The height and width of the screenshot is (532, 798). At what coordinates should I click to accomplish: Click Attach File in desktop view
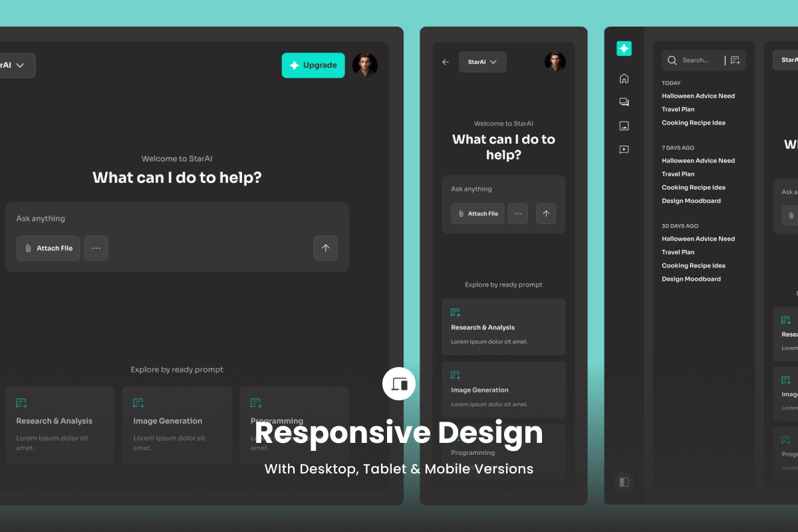tap(49, 248)
